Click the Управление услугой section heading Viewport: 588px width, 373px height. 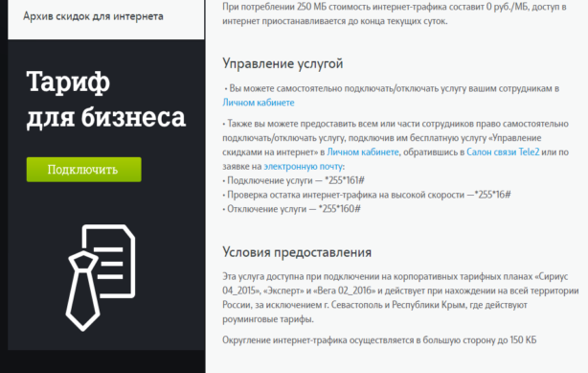pyautogui.click(x=283, y=63)
